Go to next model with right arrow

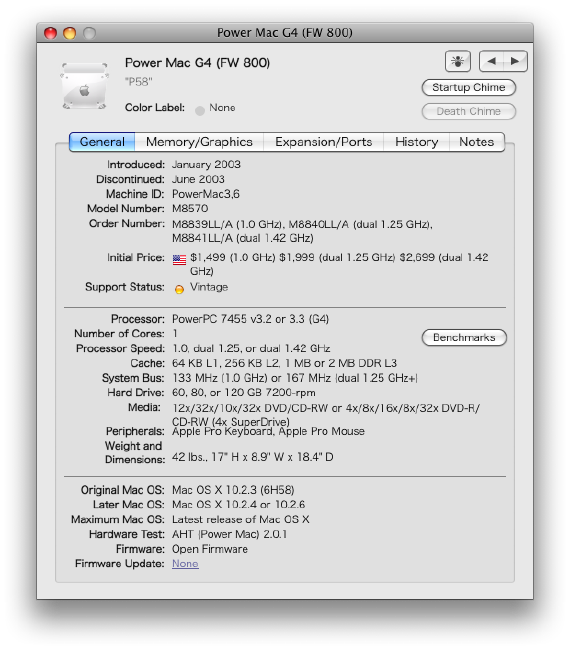coord(515,61)
